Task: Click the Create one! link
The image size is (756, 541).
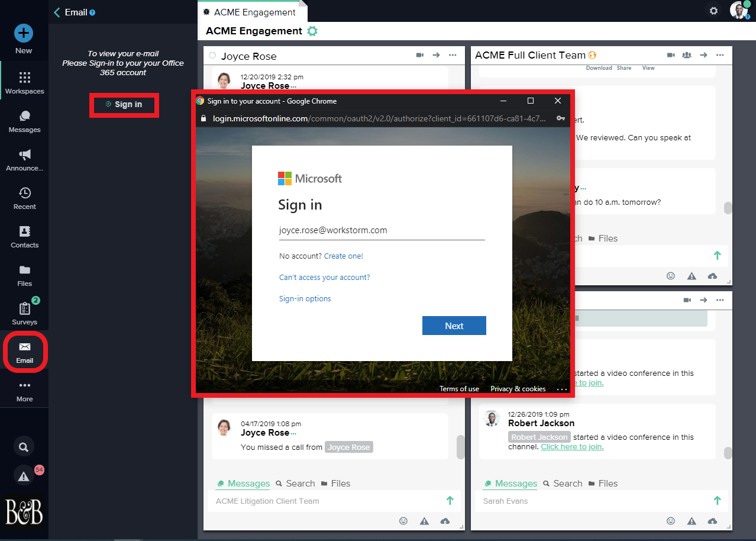Action: [343, 256]
